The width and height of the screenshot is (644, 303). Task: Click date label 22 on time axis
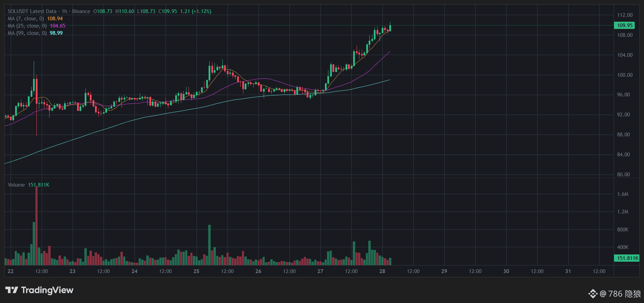pyautogui.click(x=11, y=271)
